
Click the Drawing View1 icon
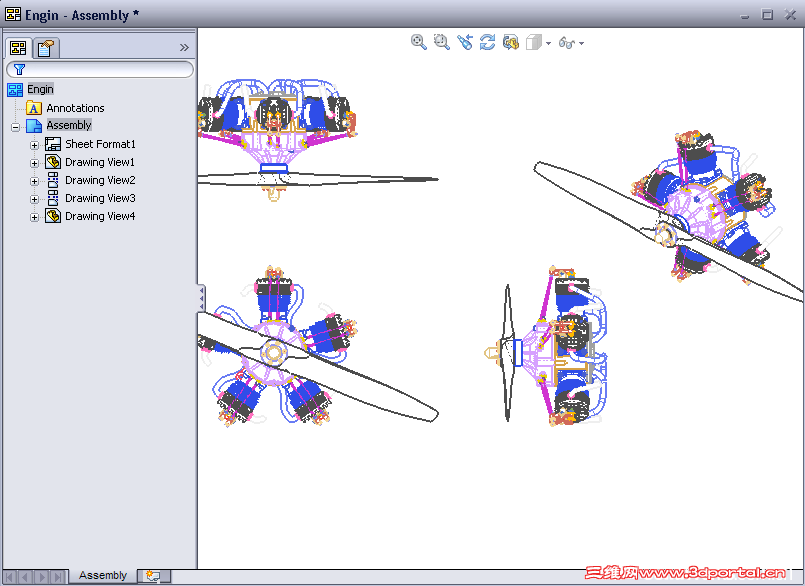tap(53, 162)
